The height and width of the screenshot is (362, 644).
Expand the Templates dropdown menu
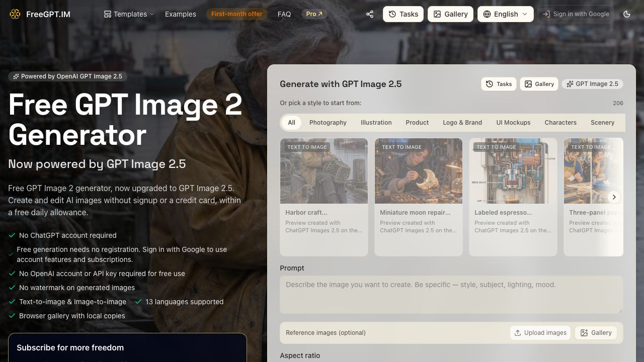click(129, 14)
